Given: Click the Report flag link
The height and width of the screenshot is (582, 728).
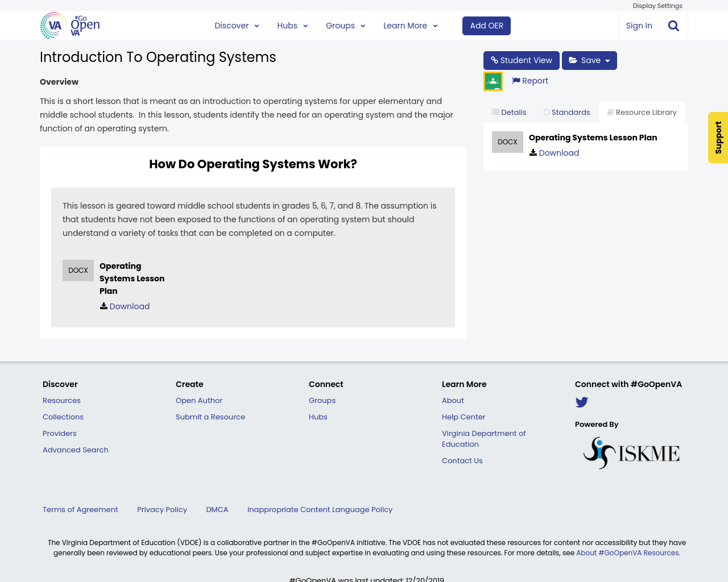Looking at the screenshot, I should [x=530, y=81].
